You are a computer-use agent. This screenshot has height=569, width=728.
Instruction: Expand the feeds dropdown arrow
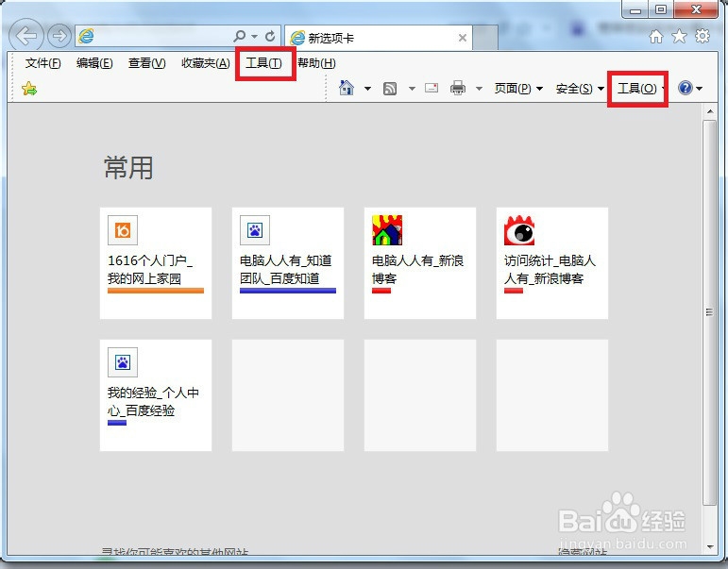pyautogui.click(x=412, y=88)
